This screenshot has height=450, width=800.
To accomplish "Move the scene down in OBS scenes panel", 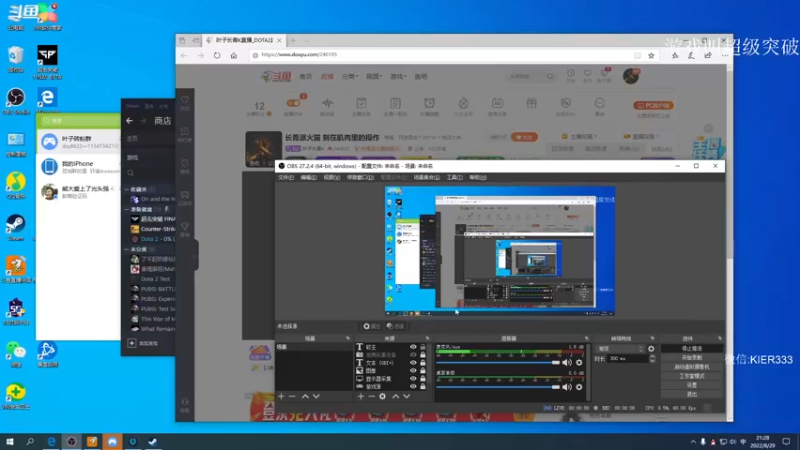I will 316,396.
